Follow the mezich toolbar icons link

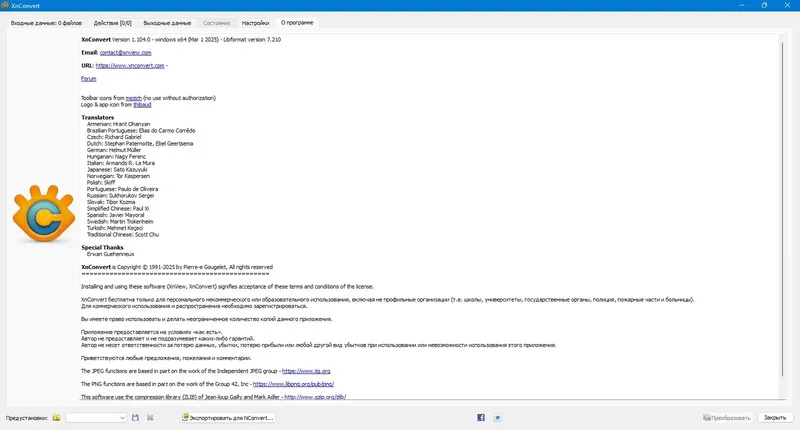[134, 98]
